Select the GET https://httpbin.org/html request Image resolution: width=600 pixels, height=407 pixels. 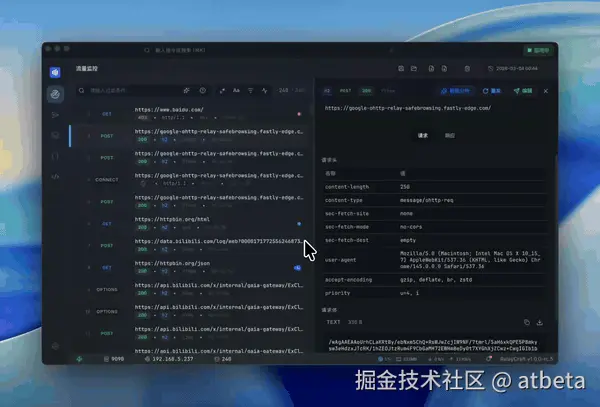tap(190, 223)
